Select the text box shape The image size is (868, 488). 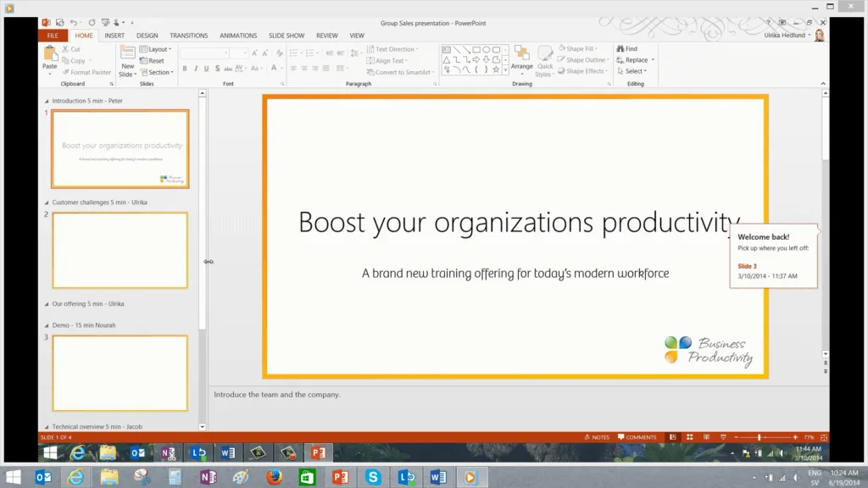point(446,50)
